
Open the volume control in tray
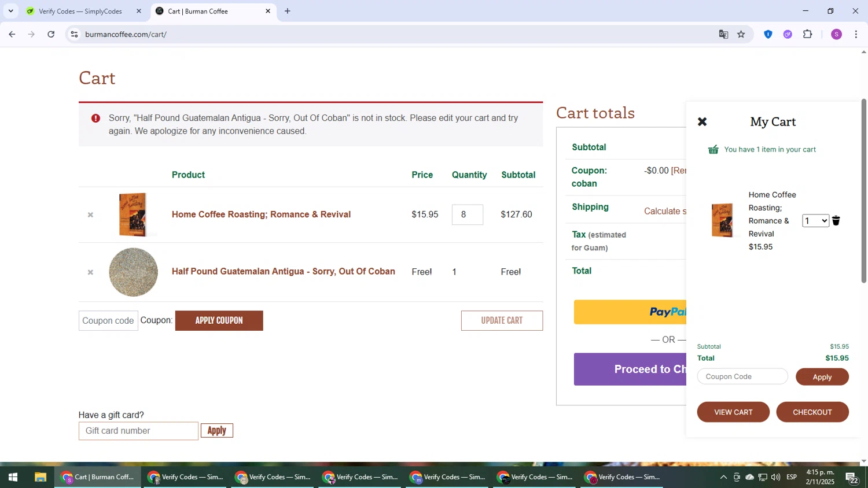(775, 477)
